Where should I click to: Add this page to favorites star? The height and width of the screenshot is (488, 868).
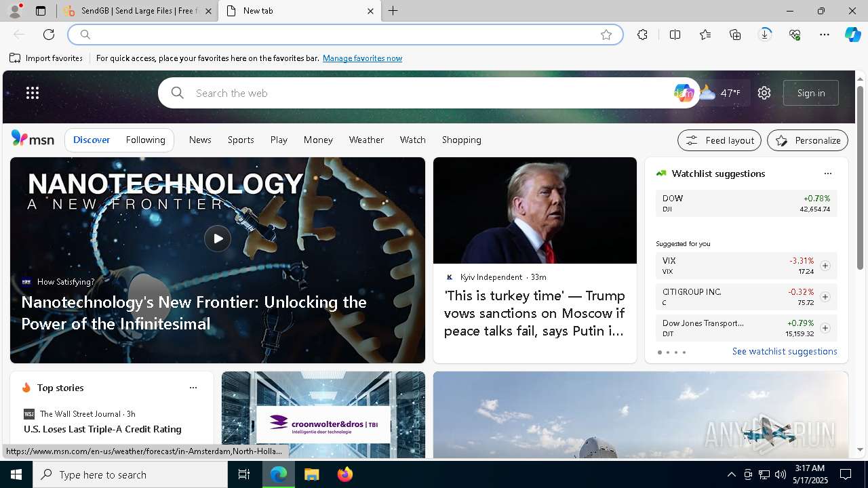pyautogui.click(x=606, y=35)
